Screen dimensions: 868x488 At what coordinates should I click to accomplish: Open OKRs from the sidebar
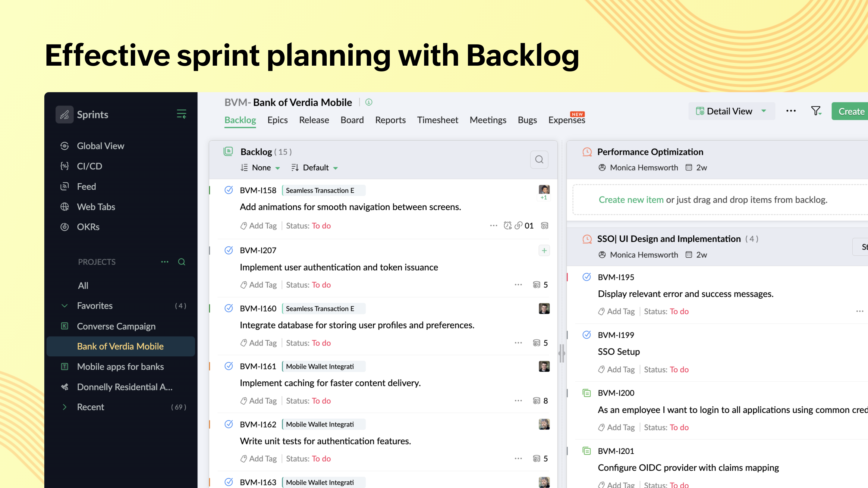coord(88,227)
